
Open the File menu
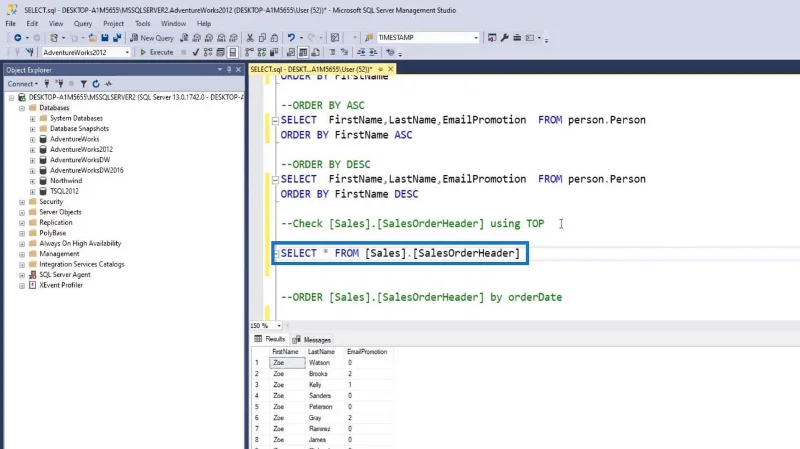pos(11,23)
